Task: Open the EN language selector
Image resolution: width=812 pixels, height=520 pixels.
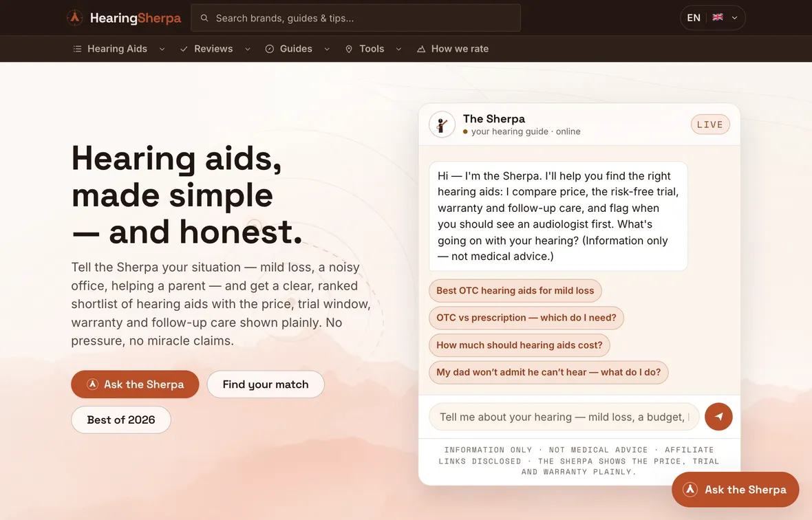Action: [x=713, y=18]
